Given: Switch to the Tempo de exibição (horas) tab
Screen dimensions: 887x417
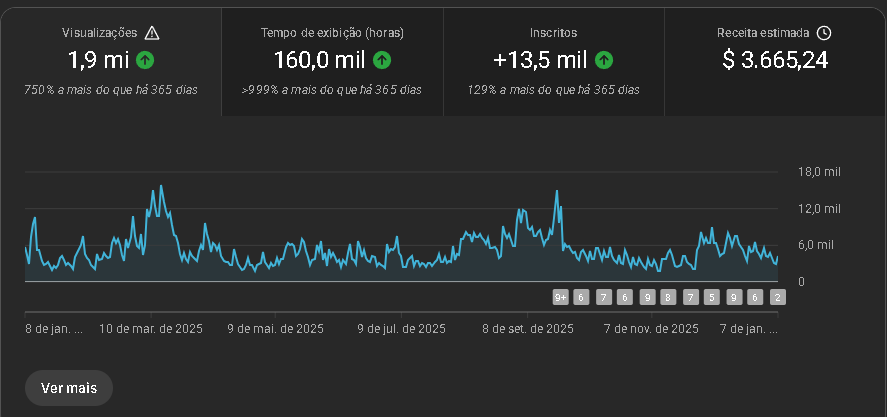Looking at the screenshot, I should tap(332, 58).
